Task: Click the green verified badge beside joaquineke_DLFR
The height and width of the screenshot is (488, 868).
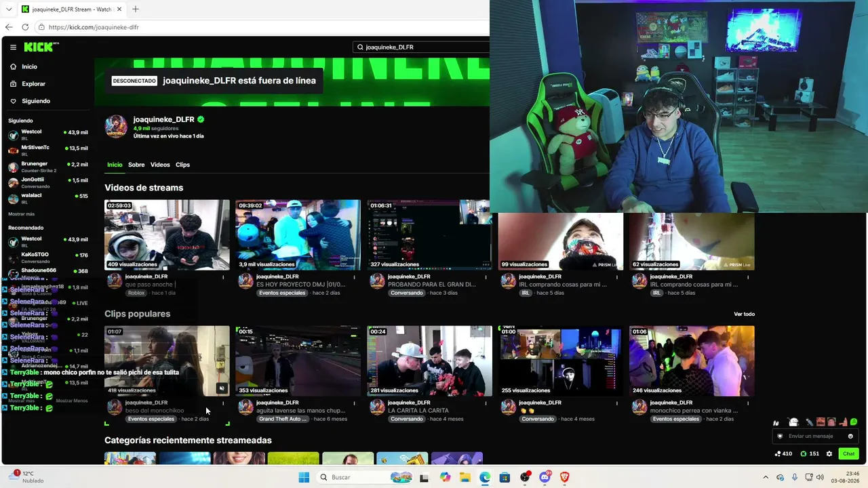Action: click(201, 119)
